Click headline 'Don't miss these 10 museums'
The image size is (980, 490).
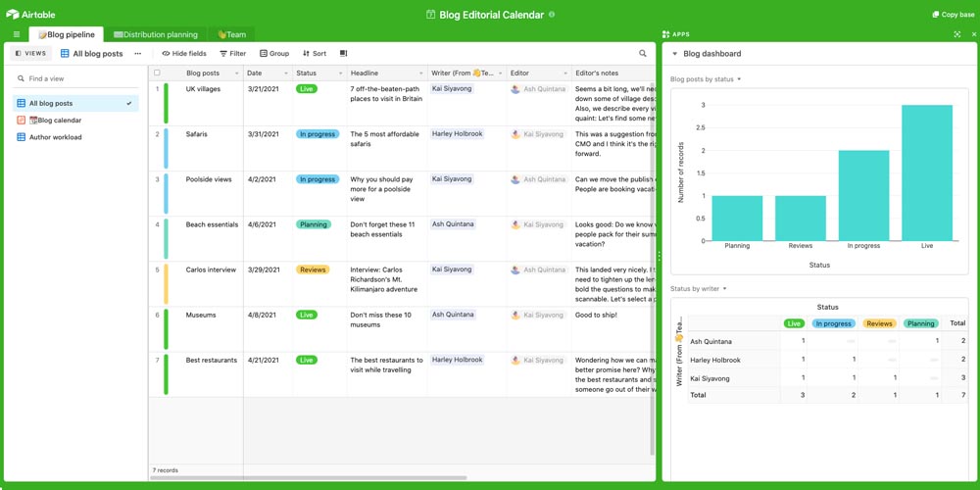click(380, 320)
